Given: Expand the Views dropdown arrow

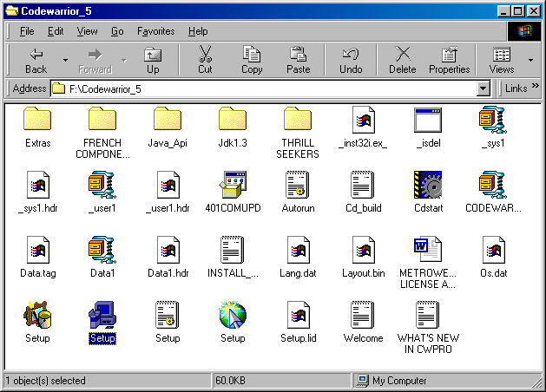Looking at the screenshot, I should pyautogui.click(x=530, y=60).
